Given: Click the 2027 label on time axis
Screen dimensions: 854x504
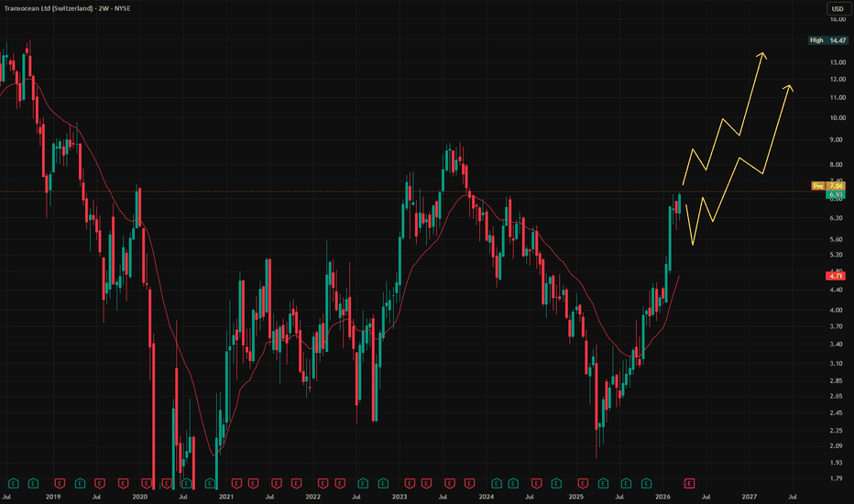Looking at the screenshot, I should [x=749, y=496].
